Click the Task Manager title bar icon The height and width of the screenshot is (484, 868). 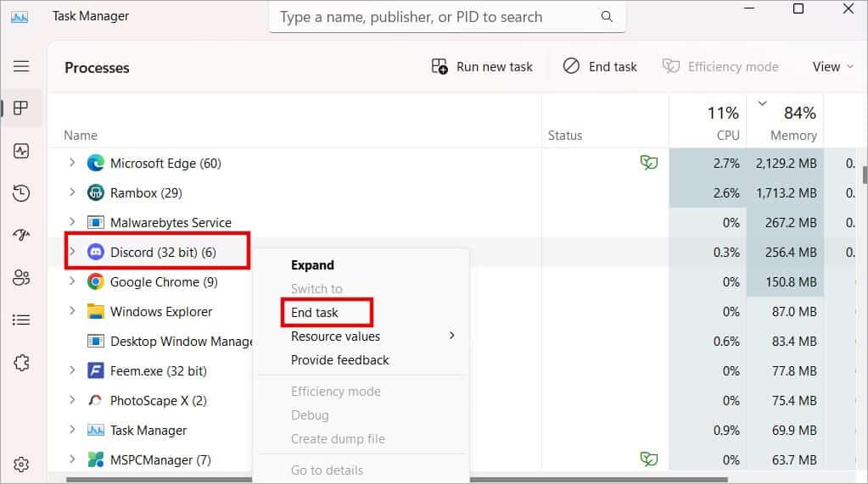20,17
